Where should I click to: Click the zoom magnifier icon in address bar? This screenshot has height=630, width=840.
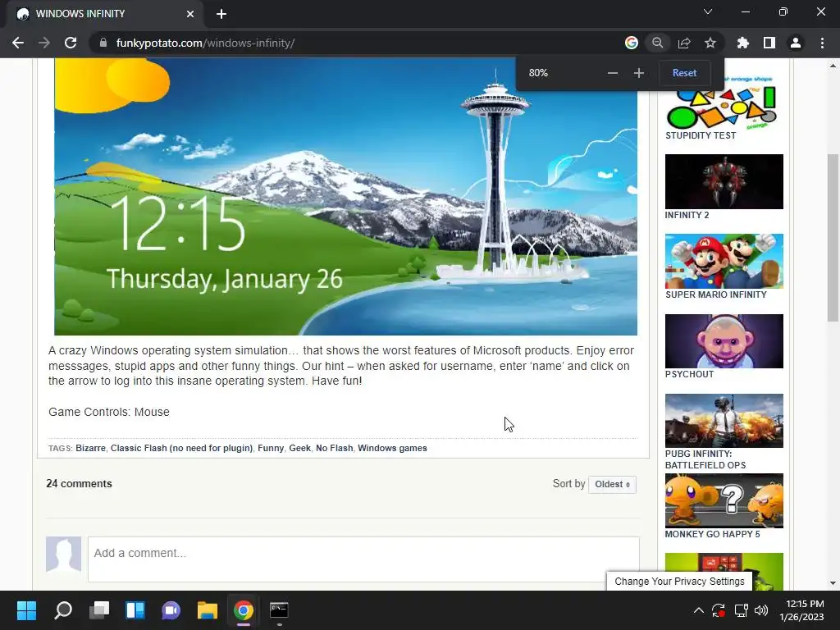coord(658,43)
